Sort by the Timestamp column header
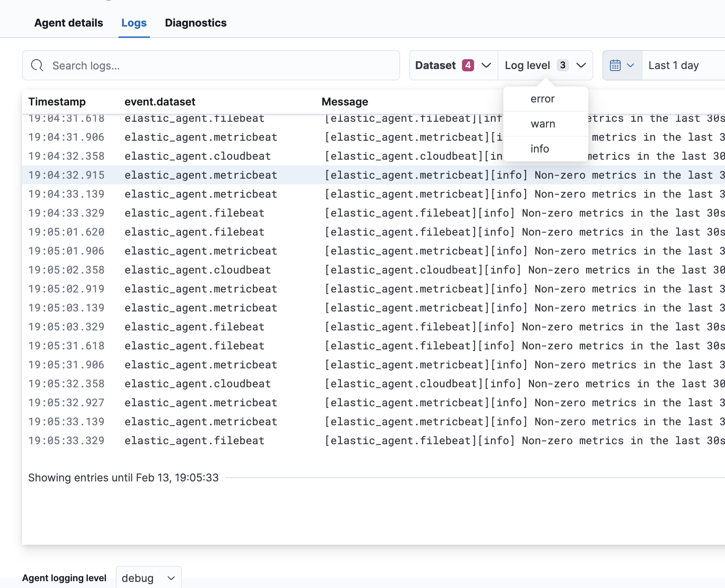Image resolution: width=725 pixels, height=588 pixels. tap(57, 102)
